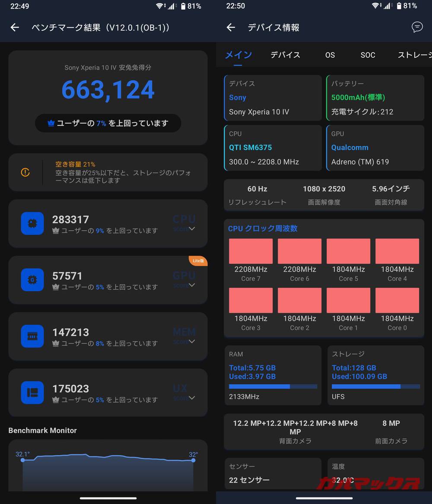This screenshot has height=504, width=432.
Task: Tap the GPU icon beside 57571
Action: (x=32, y=280)
